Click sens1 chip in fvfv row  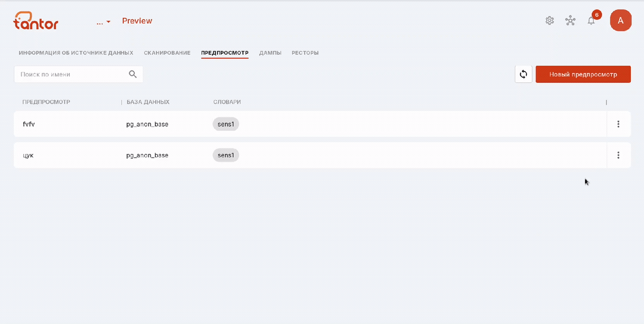pos(226,124)
